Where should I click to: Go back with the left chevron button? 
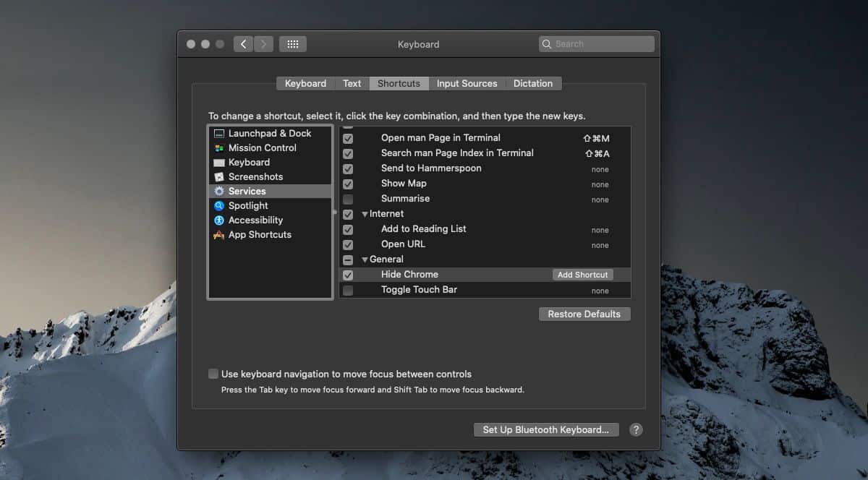[x=243, y=44]
